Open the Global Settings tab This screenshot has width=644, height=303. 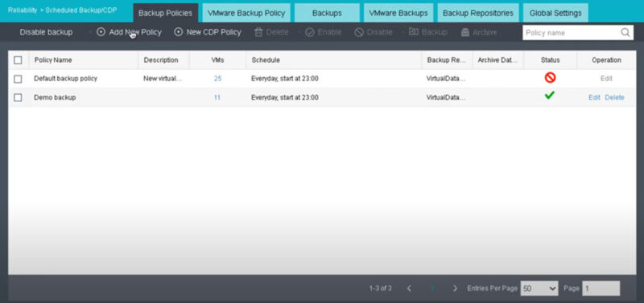[x=555, y=13]
